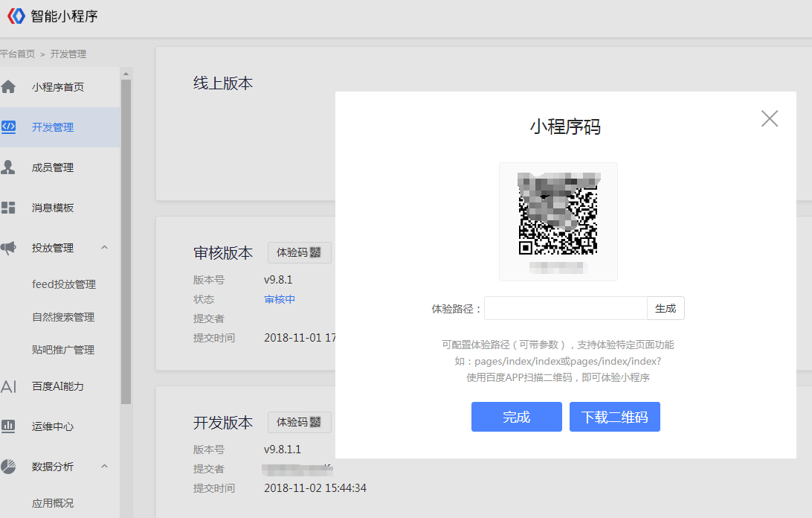This screenshot has width=812, height=518.
Task: Click the 完成 button
Action: [x=516, y=417]
